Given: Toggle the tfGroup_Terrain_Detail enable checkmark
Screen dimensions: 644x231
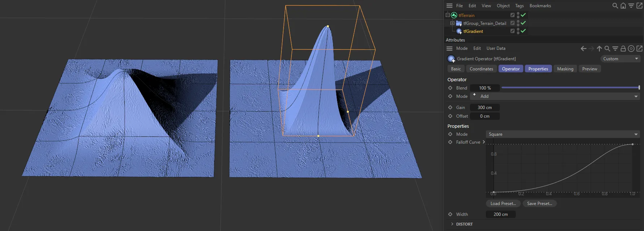Looking at the screenshot, I should [523, 23].
